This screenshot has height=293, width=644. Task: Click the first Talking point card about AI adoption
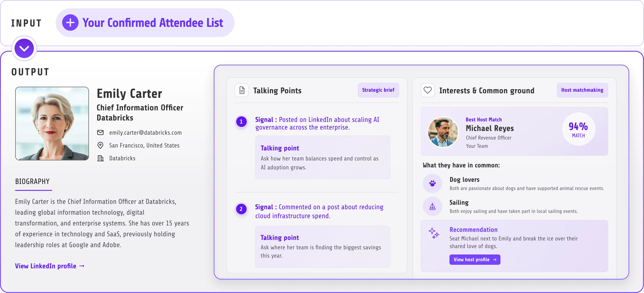tap(323, 157)
